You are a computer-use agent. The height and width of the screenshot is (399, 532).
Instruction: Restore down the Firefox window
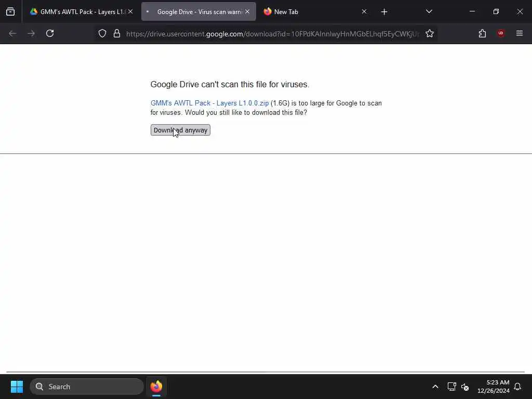point(496,12)
